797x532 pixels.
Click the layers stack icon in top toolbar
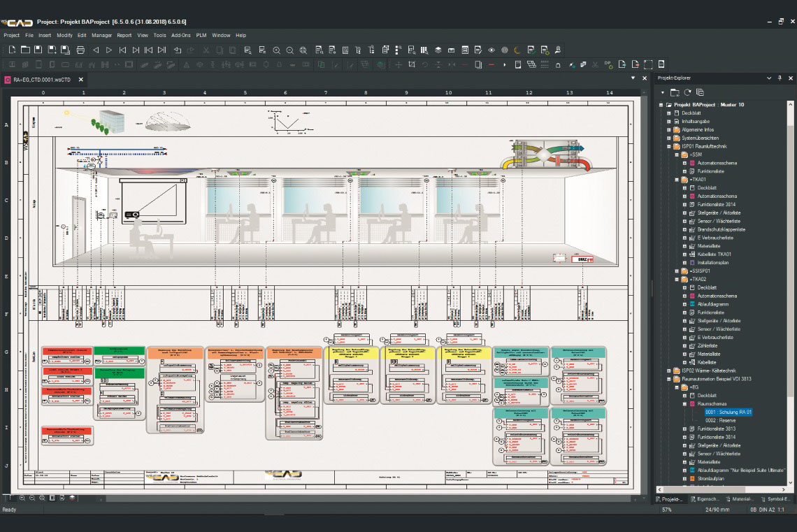click(x=438, y=50)
